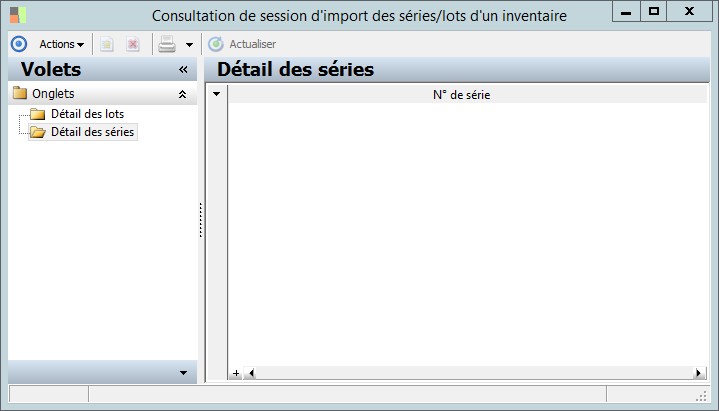Image resolution: width=719 pixels, height=411 pixels.
Task: Click the application icon in the title bar
Action: click(x=18, y=15)
